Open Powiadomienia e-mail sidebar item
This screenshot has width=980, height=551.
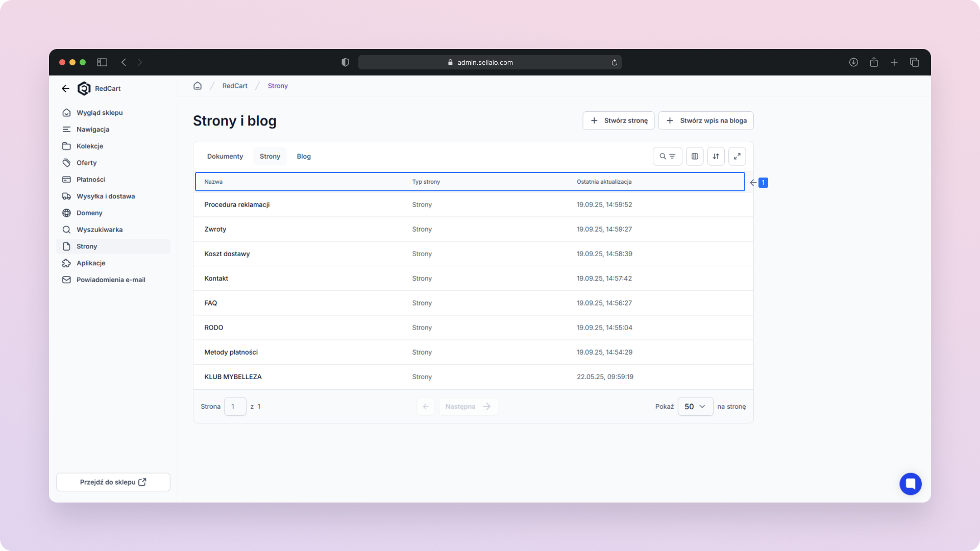tap(111, 280)
